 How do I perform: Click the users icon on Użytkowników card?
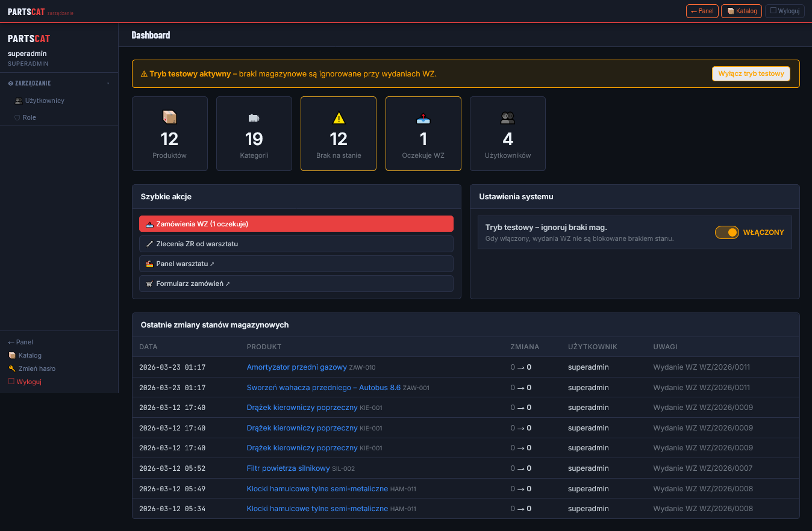507,118
